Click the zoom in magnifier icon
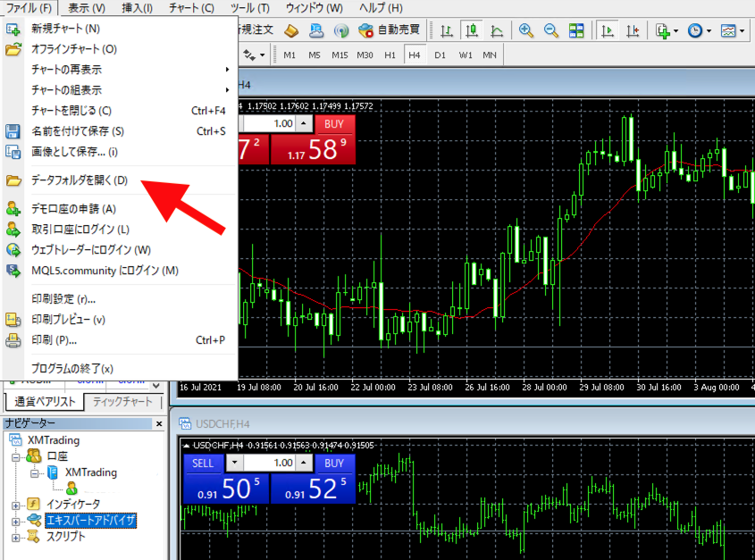Viewport: 755px width, 560px height. click(x=526, y=30)
